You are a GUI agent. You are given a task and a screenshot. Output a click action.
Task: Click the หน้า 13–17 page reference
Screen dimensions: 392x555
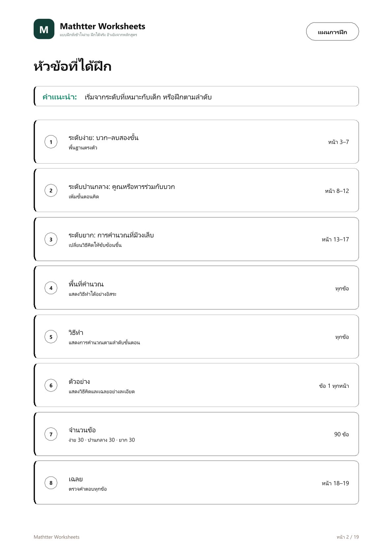(335, 239)
